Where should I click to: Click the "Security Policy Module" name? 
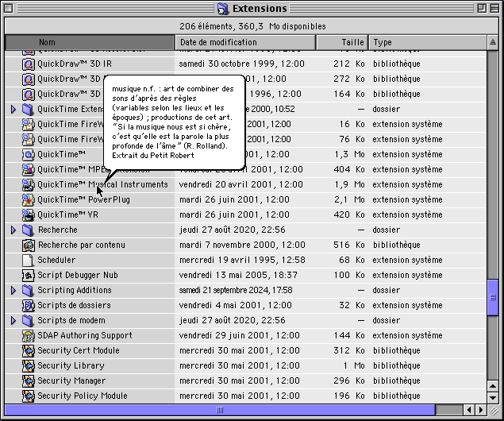pyautogui.click(x=83, y=396)
